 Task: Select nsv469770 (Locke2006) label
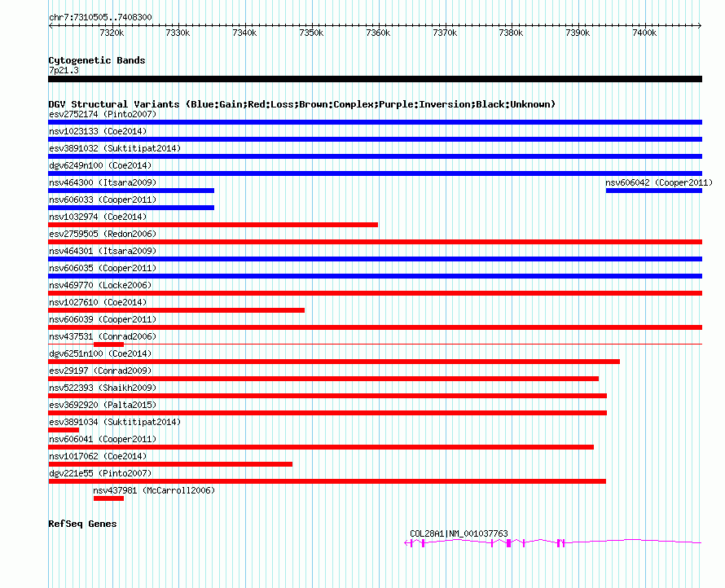pyautogui.click(x=100, y=285)
